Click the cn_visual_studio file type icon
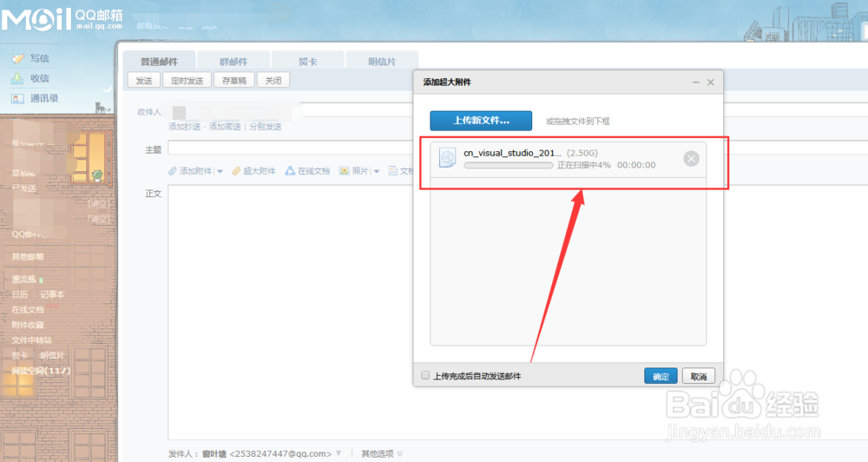The image size is (868, 462). pyautogui.click(x=447, y=158)
